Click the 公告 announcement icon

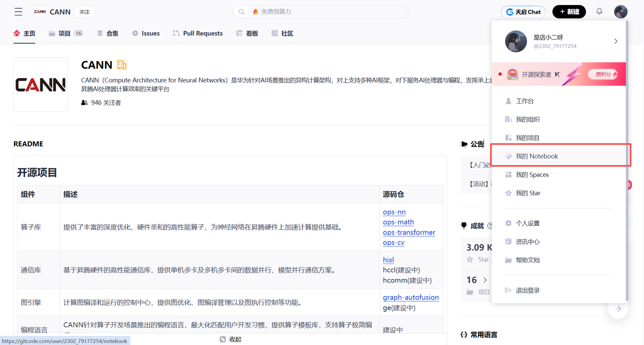point(464,144)
